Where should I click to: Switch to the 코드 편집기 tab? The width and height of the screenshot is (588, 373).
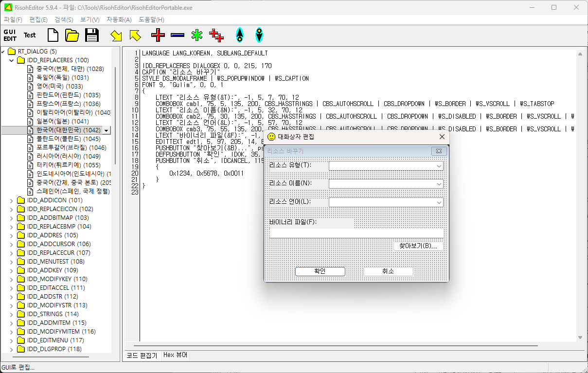[x=142, y=355]
